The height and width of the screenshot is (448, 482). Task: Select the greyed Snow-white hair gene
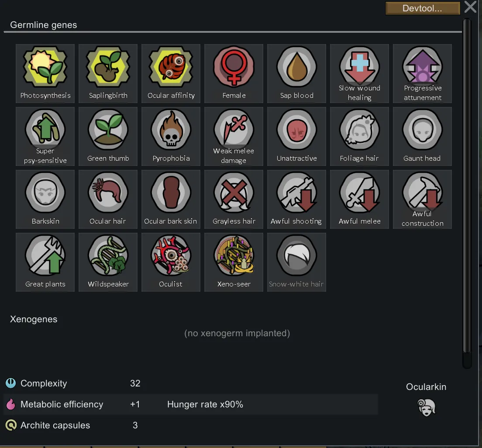pyautogui.click(x=296, y=262)
